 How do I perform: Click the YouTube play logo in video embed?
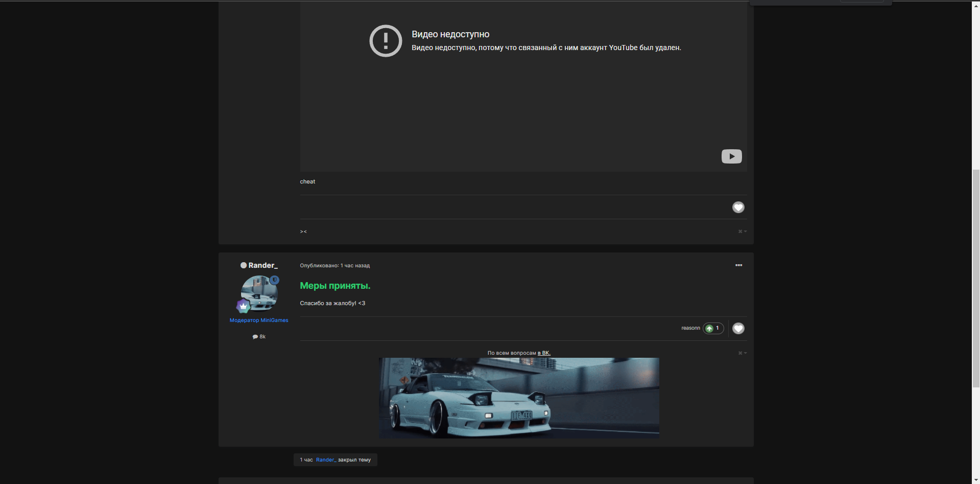pyautogui.click(x=731, y=156)
